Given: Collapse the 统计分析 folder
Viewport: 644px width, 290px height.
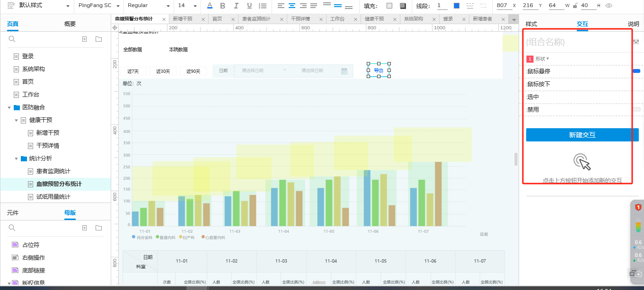Looking at the screenshot, I should pos(16,158).
